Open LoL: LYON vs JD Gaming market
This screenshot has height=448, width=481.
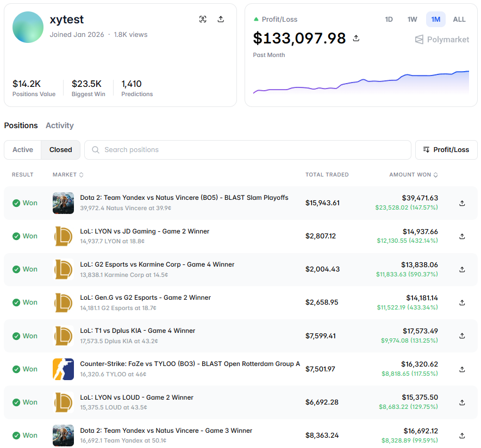[145, 231]
